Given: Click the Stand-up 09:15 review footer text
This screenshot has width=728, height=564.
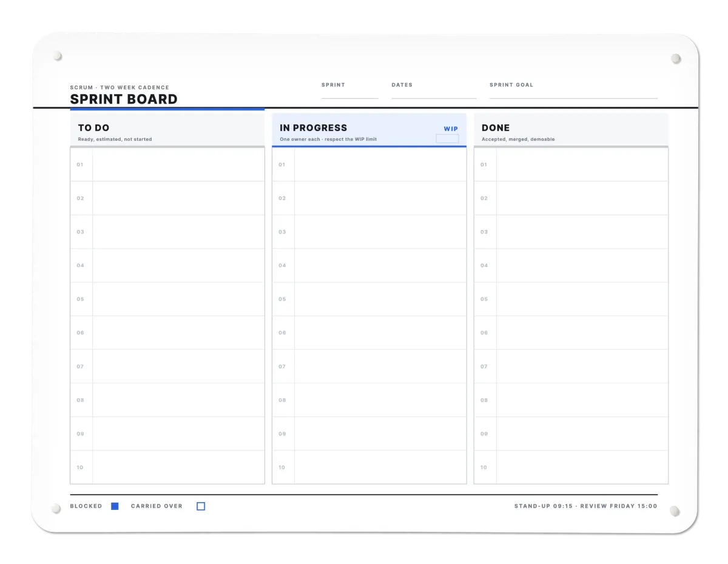Looking at the screenshot, I should point(585,506).
